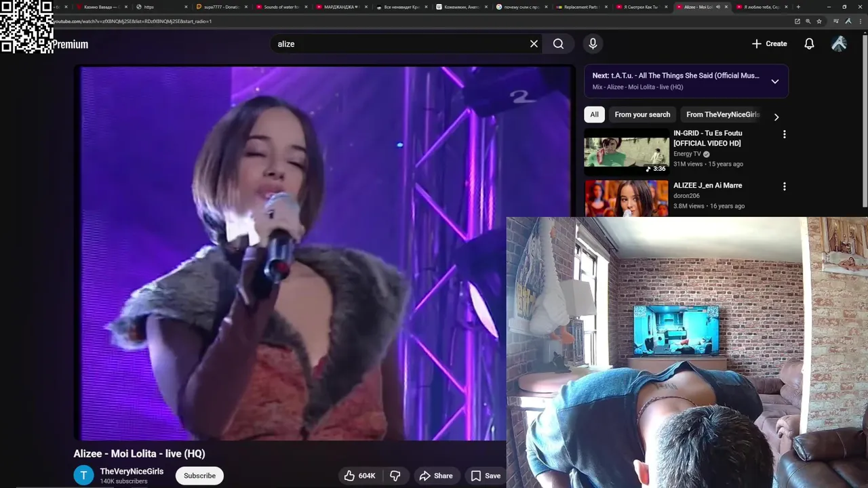The image size is (868, 488).
Task: Click the page vertical scrollbar
Action: (865, 122)
